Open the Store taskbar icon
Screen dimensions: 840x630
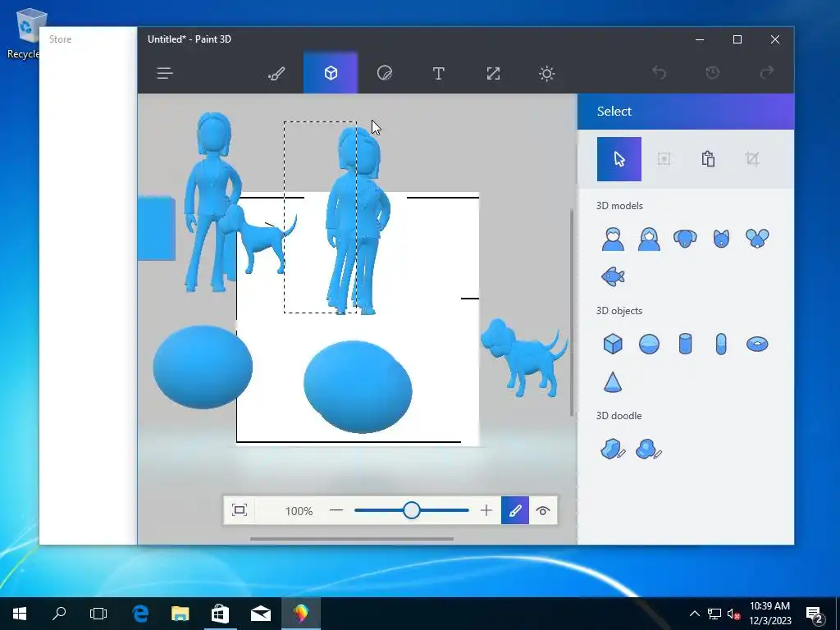click(x=220, y=614)
